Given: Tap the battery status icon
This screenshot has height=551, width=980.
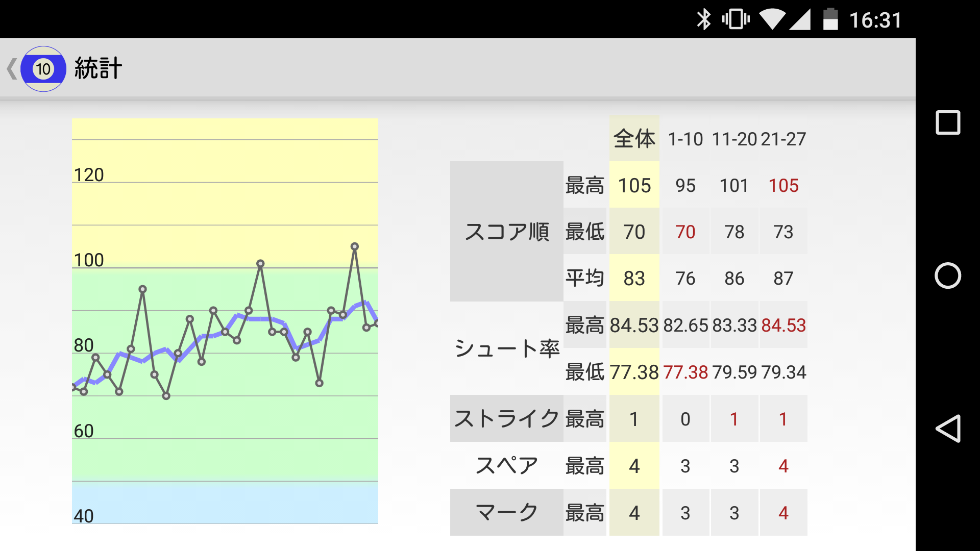Looking at the screenshot, I should click(830, 19).
